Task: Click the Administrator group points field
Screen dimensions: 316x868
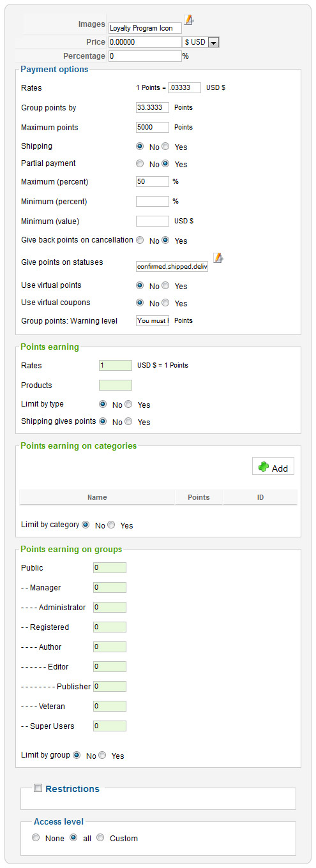Action: [110, 608]
